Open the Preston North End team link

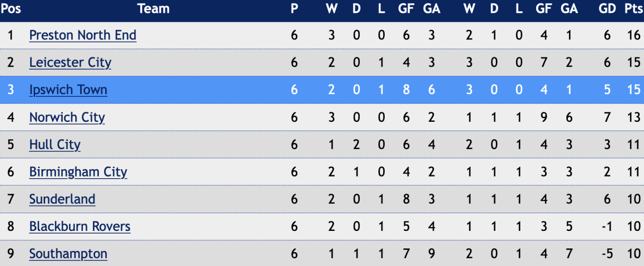(83, 35)
